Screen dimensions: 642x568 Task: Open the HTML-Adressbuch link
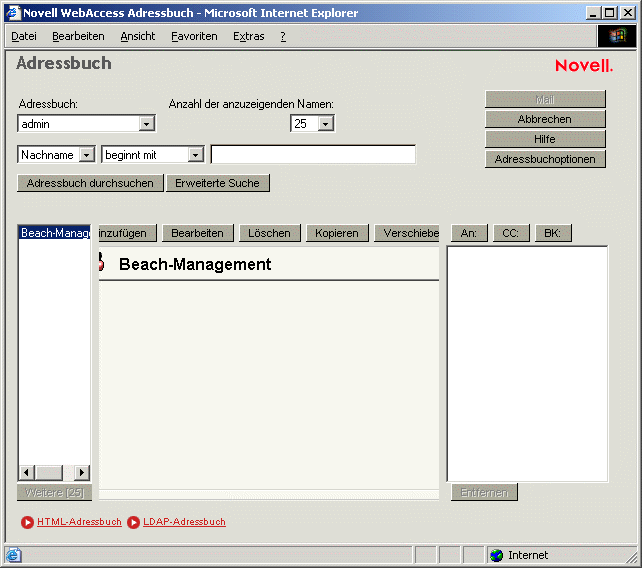79,522
